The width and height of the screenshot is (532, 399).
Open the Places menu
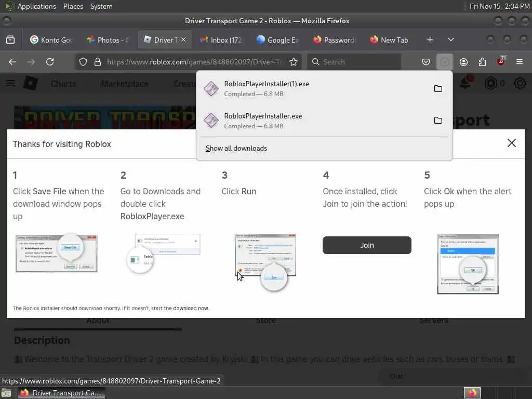73,6
